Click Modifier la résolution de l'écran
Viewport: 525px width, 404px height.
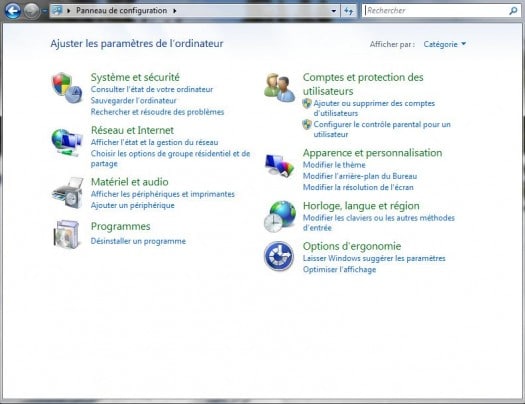click(x=358, y=187)
